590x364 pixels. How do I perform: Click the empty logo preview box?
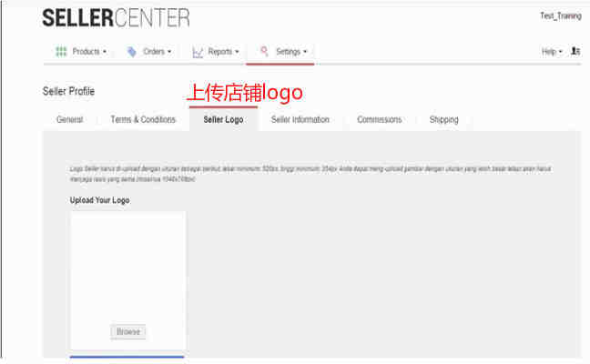(x=127, y=264)
